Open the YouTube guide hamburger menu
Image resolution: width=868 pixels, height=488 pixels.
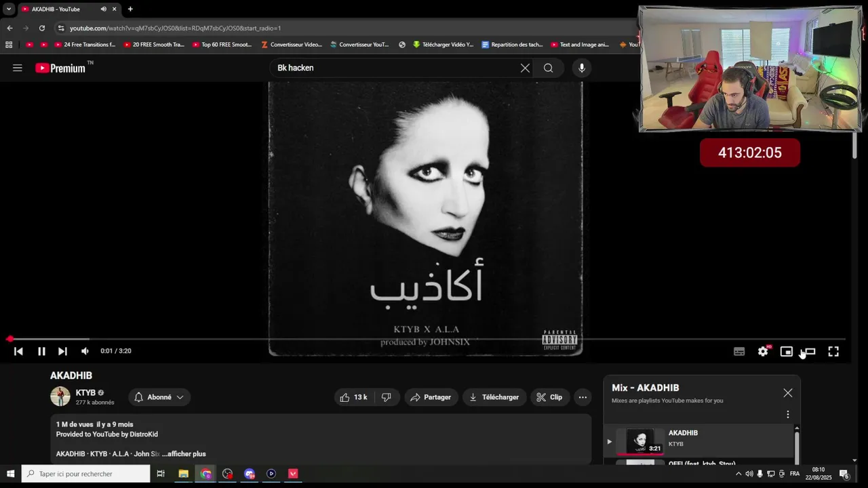pos(18,68)
